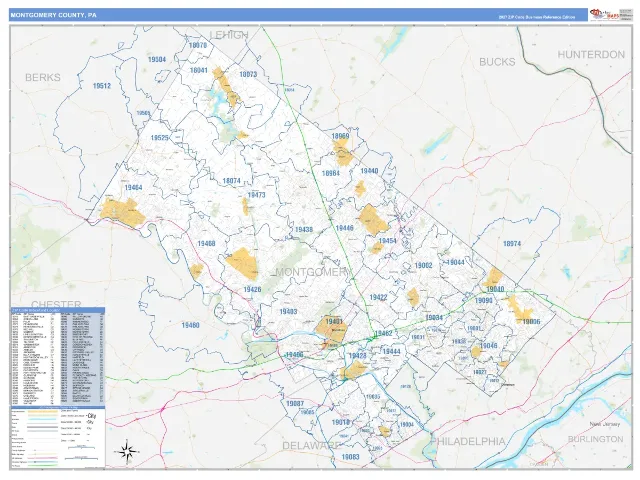Click ZIP code 19468 label
Viewport: 640px width, 480px height.
coord(207,243)
